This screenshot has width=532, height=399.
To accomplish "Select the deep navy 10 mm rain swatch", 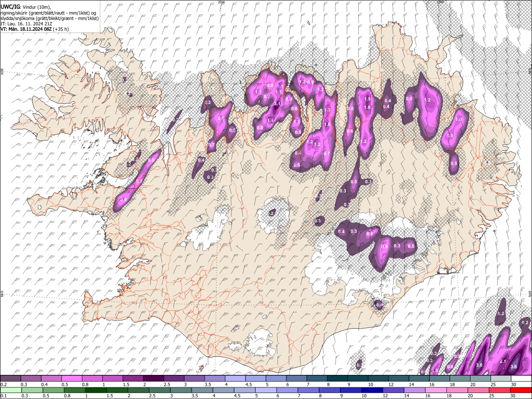I will point(372,390).
